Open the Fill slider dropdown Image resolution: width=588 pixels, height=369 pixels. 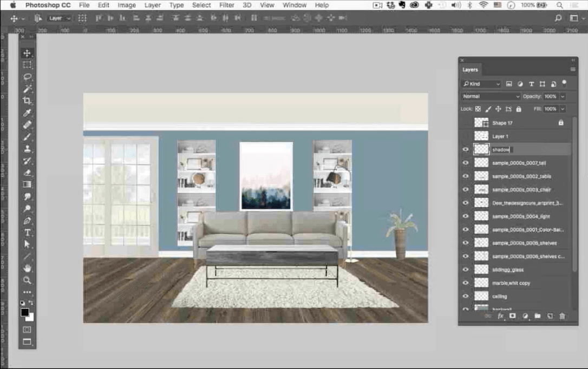click(x=563, y=109)
